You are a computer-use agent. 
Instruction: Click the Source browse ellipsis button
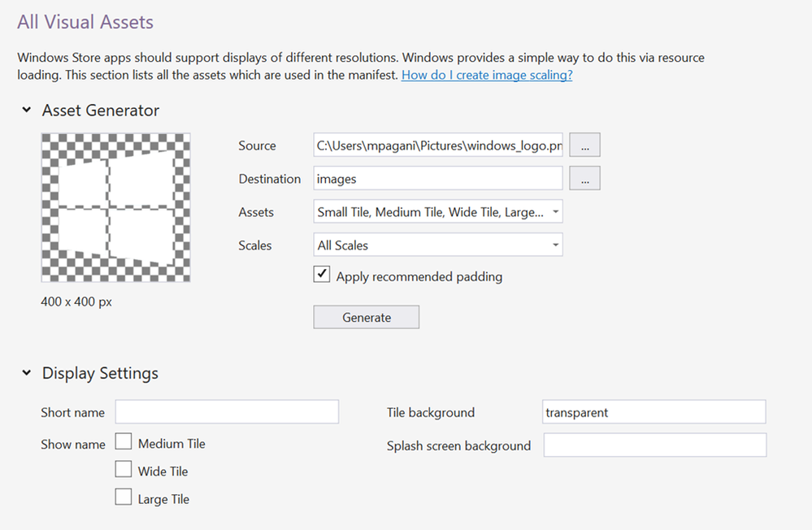584,146
